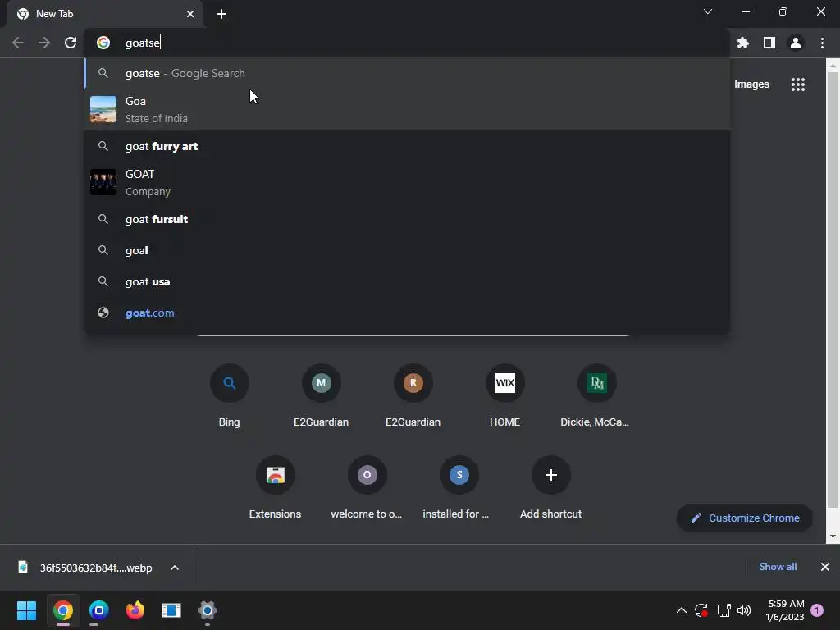
Task: Open the first E2Guardian shortcut with M icon
Action: [x=321, y=396]
